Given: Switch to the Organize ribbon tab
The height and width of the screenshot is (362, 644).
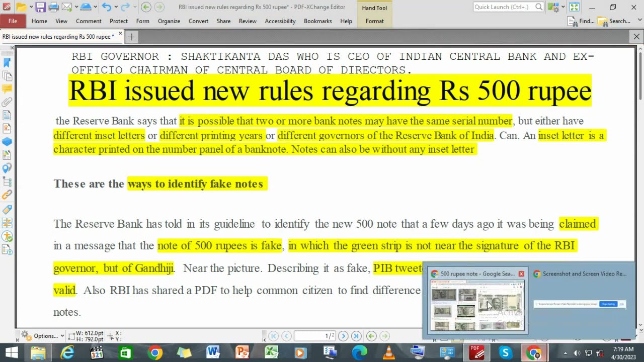Looking at the screenshot, I should point(169,21).
